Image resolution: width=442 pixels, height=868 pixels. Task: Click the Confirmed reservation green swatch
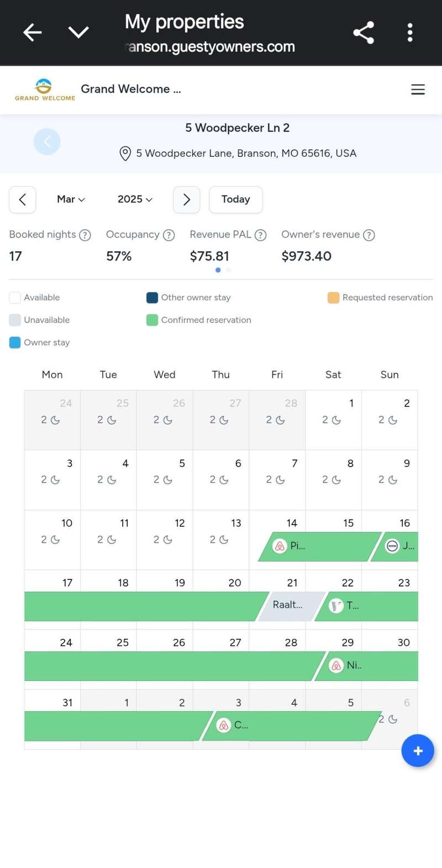[x=152, y=320]
